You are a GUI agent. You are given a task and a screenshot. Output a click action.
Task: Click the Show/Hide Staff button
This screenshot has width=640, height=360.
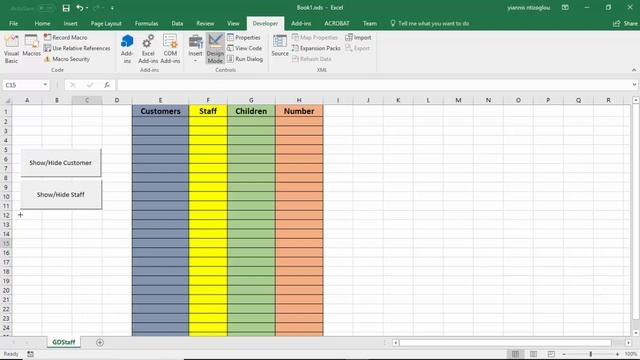tap(61, 195)
